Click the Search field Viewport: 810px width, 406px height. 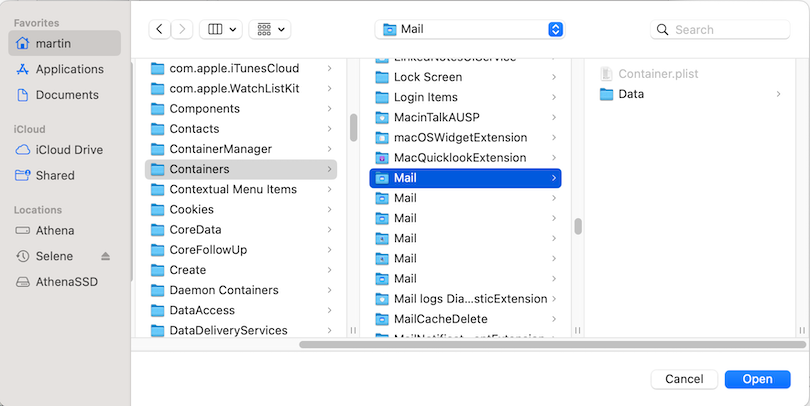click(x=720, y=29)
